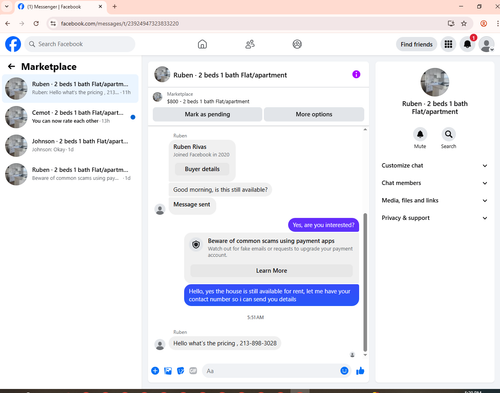This screenshot has width=500, height=393.
Task: Select the Messenger | Facebook browser tab
Action: pos(60,7)
